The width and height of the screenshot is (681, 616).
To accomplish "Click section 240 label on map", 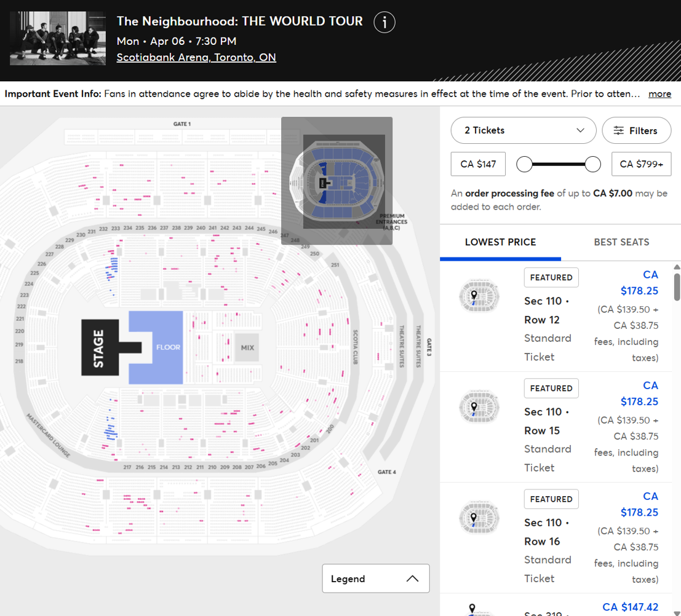I will click(x=201, y=228).
